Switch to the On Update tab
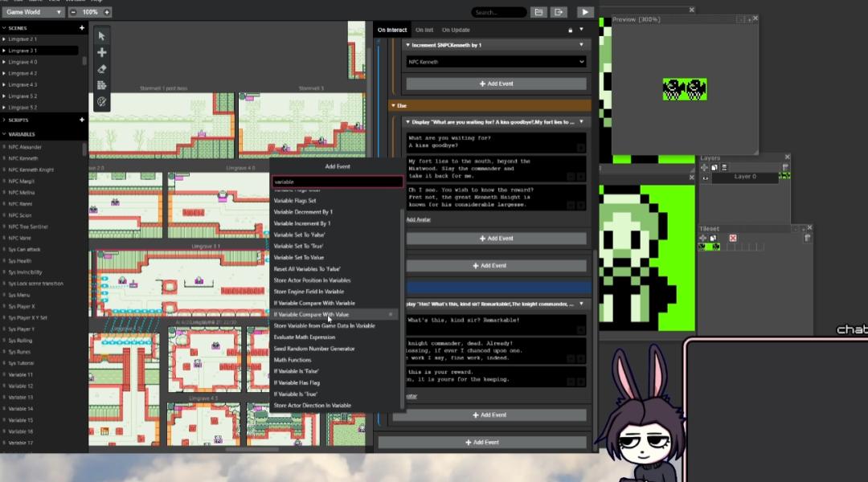 click(456, 30)
